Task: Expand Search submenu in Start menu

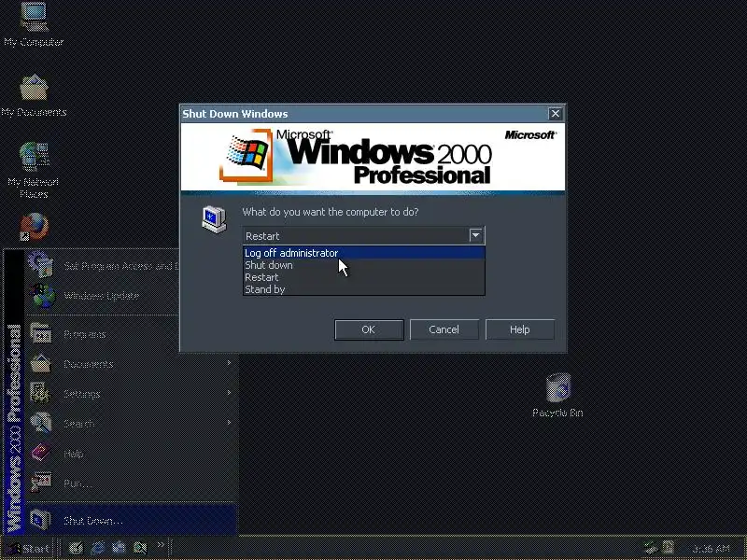Action: 132,424
